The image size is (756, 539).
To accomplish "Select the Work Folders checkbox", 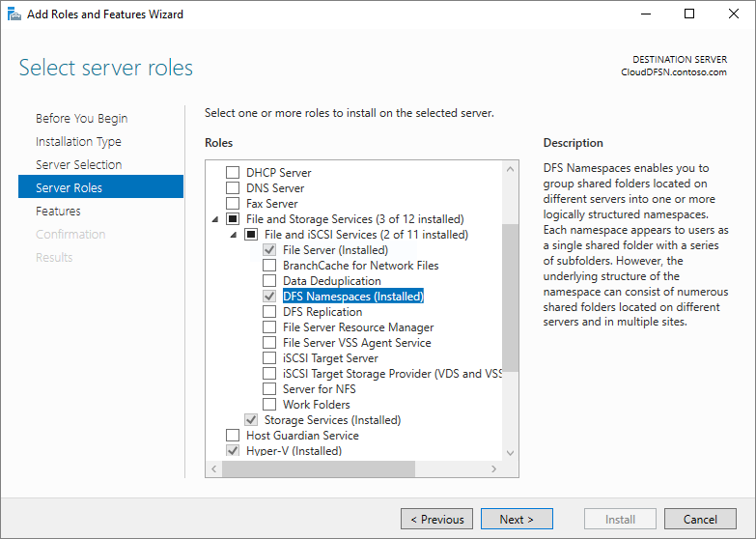I will click(269, 405).
